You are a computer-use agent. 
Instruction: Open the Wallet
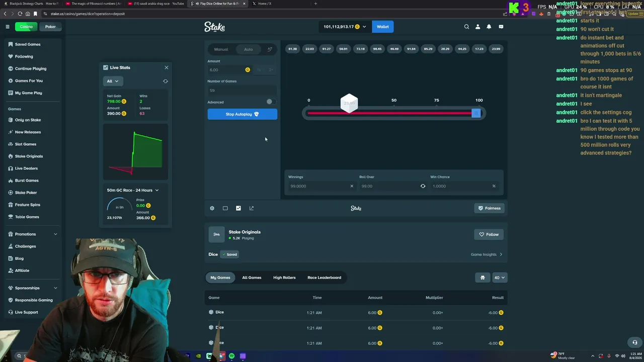383,27
